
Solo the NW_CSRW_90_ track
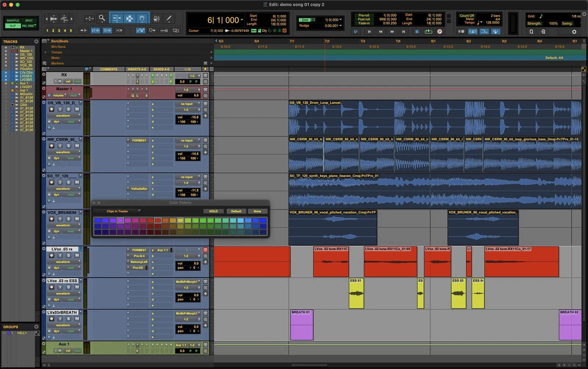click(68, 146)
